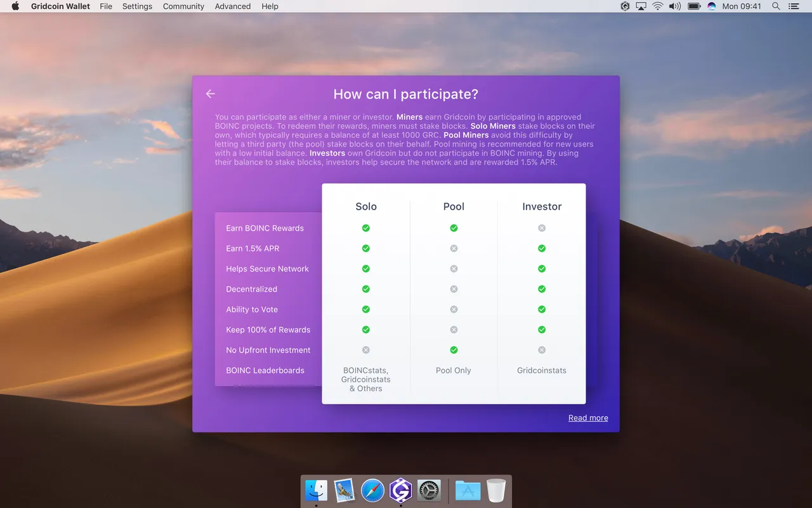The height and width of the screenshot is (508, 812).
Task: Open Spotlight search
Action: coord(776,6)
